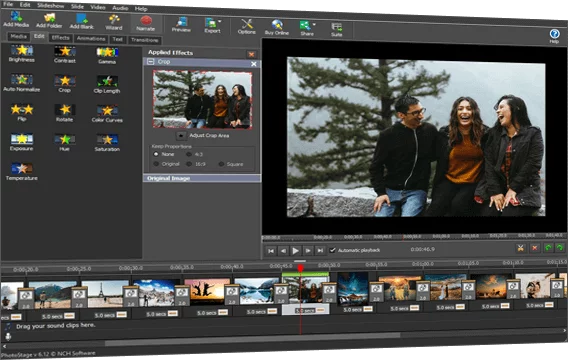Select the Saturation effect
The height and width of the screenshot is (360, 568).
[x=107, y=143]
